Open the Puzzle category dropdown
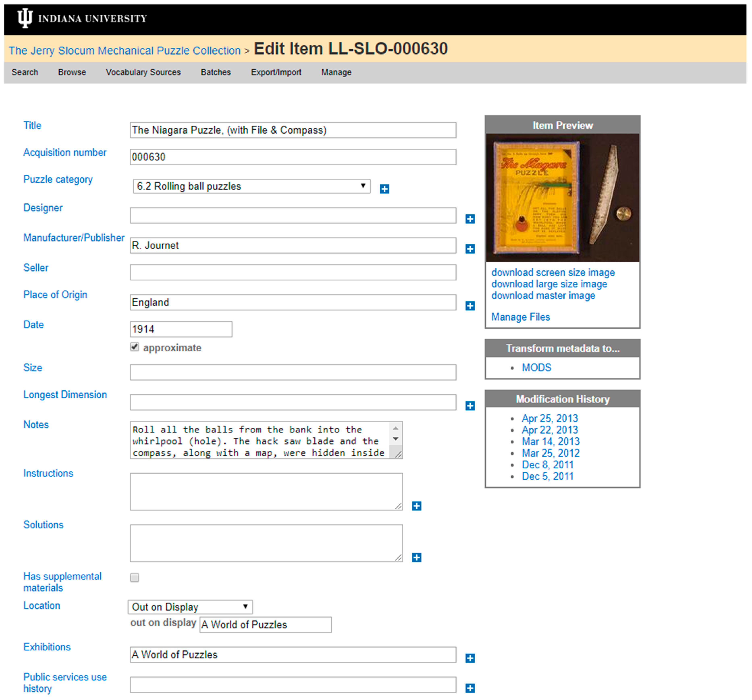 click(251, 186)
